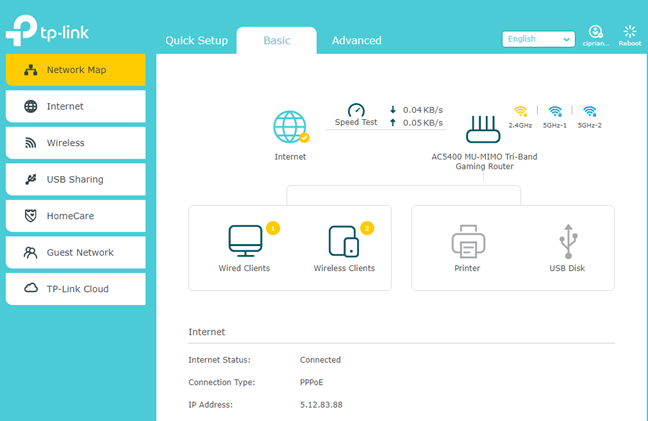The width and height of the screenshot is (648, 421).
Task: Click the Connected internet status value
Action: point(320,360)
